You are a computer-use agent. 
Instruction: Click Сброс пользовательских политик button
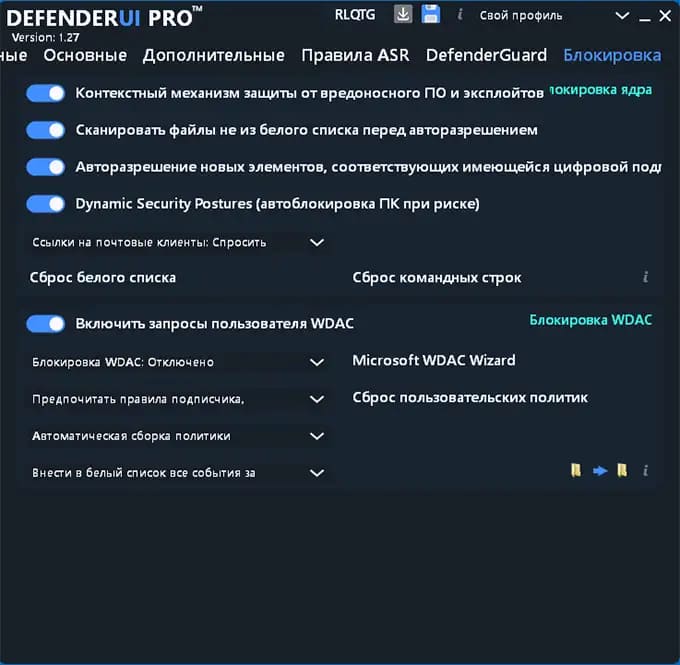[470, 398]
